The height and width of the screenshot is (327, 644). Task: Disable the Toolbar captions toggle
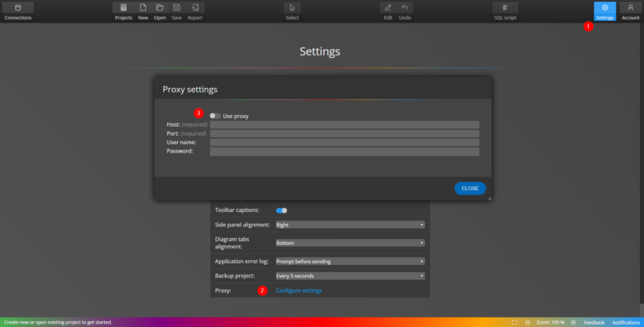coord(282,210)
